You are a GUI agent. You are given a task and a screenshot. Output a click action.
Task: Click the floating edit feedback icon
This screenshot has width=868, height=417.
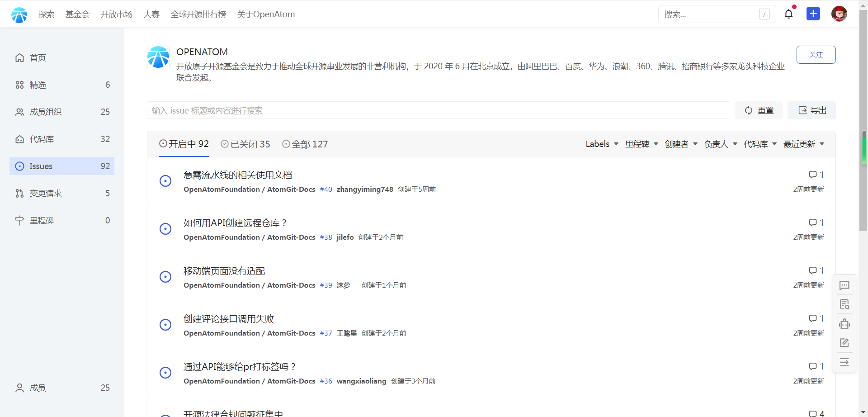coord(844,343)
